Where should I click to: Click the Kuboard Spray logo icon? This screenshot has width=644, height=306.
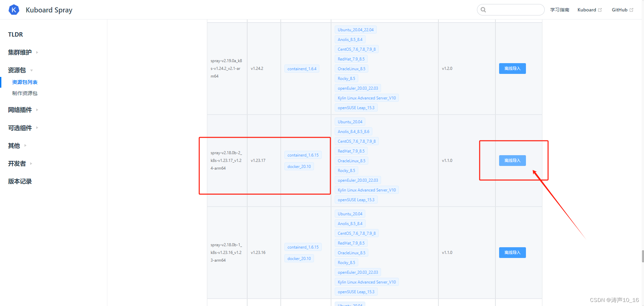14,10
